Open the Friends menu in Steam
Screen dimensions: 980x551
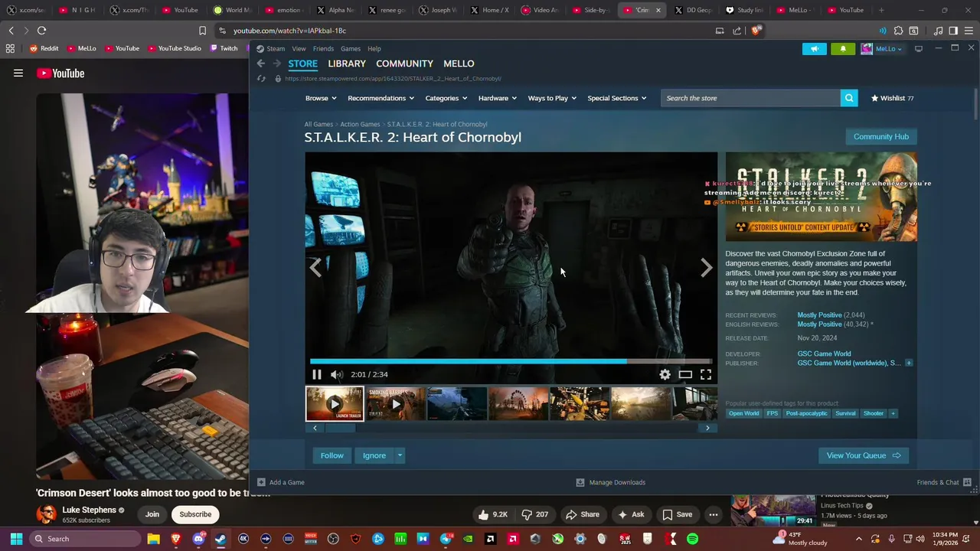pos(323,48)
